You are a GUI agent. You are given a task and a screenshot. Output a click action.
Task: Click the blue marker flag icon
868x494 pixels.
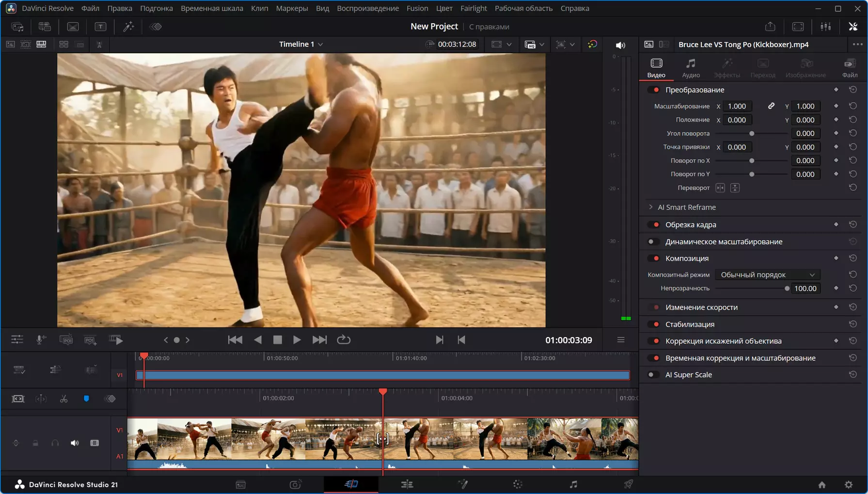(86, 399)
